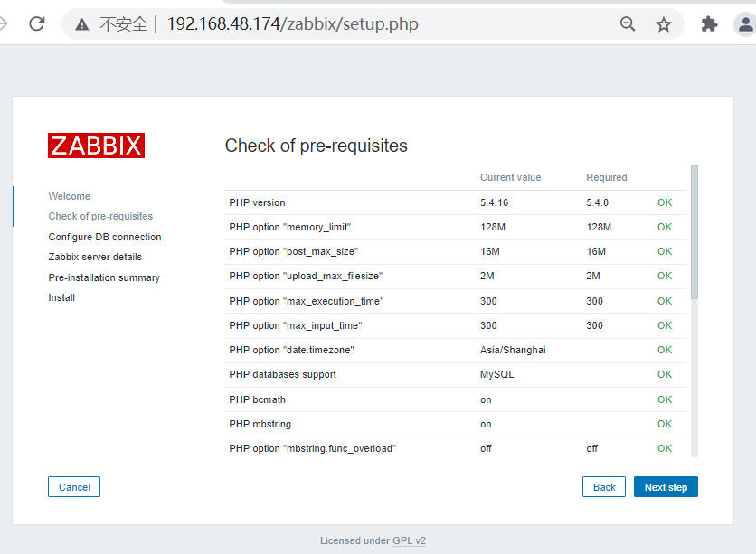Click PHP option "max_execution_time" label

coord(307,301)
